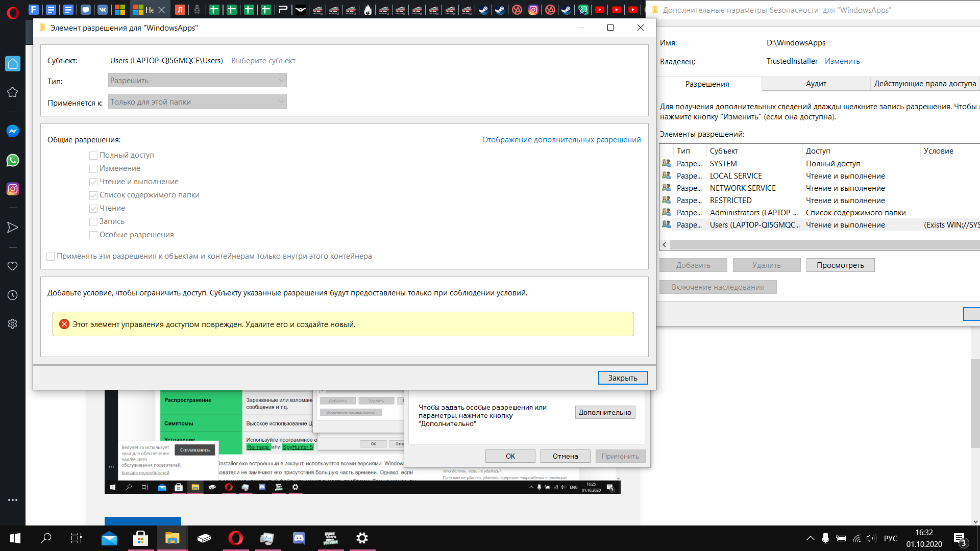This screenshot has width=980, height=551.
Task: Open Windows Start menu
Action: 15,538
